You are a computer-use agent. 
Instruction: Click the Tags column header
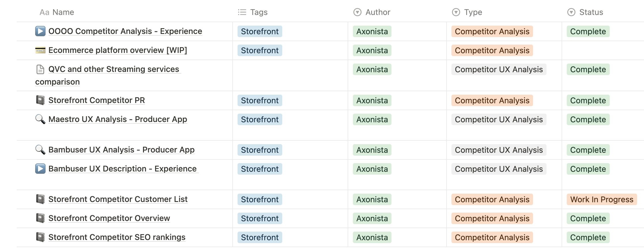[x=253, y=12]
